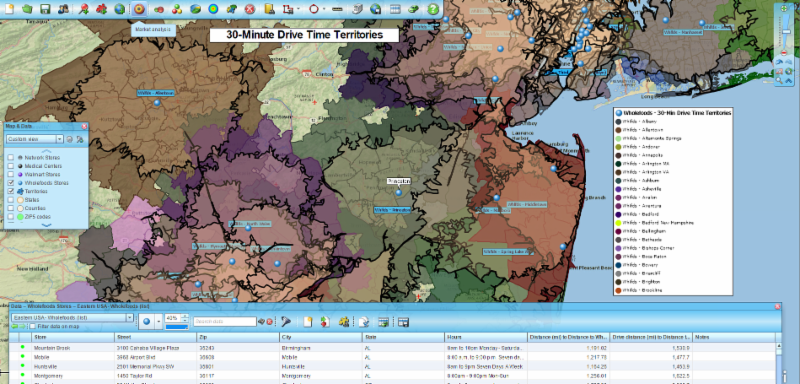The width and height of the screenshot is (800, 384).
Task: Click the red puzzle pieces territory icon
Action: [102, 9]
